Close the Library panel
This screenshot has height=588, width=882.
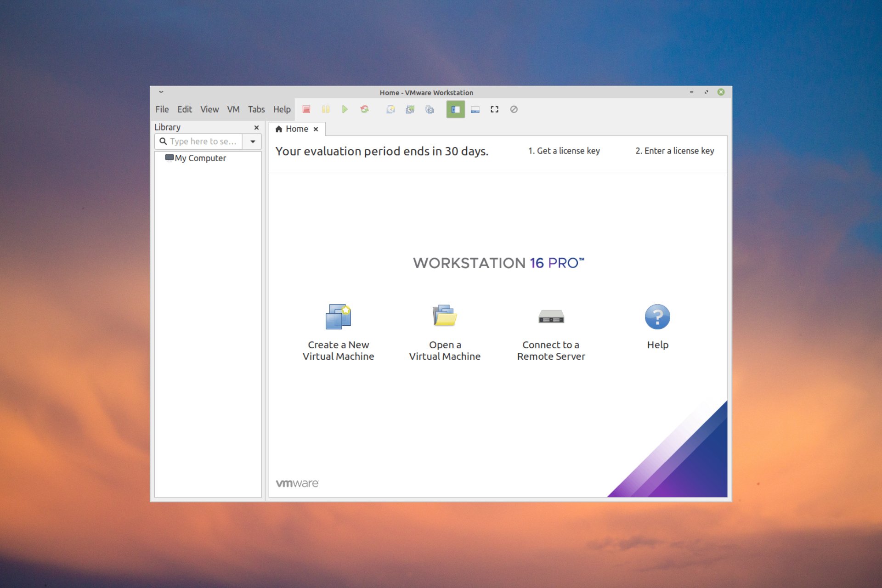click(x=256, y=128)
